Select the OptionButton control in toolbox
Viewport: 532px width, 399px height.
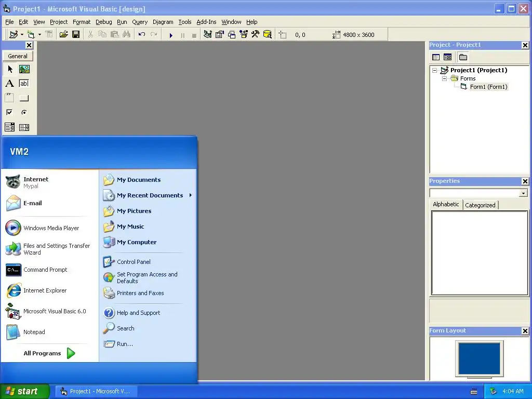tap(24, 112)
